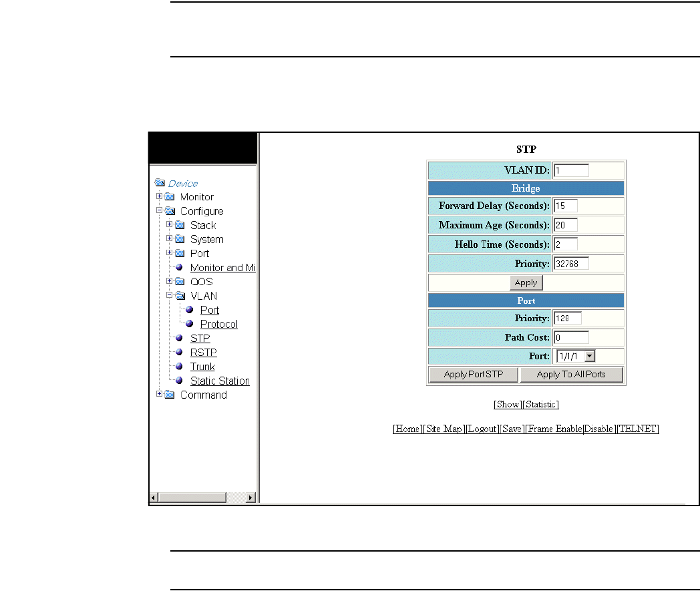Open the Port selection dropdown
Screen dimensions: 700x593
[590, 356]
